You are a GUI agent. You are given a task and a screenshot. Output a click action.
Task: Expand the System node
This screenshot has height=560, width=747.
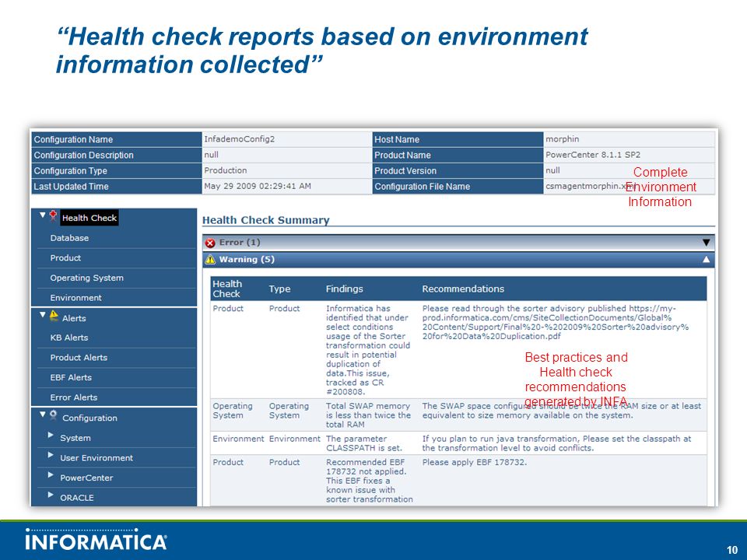tap(51, 436)
